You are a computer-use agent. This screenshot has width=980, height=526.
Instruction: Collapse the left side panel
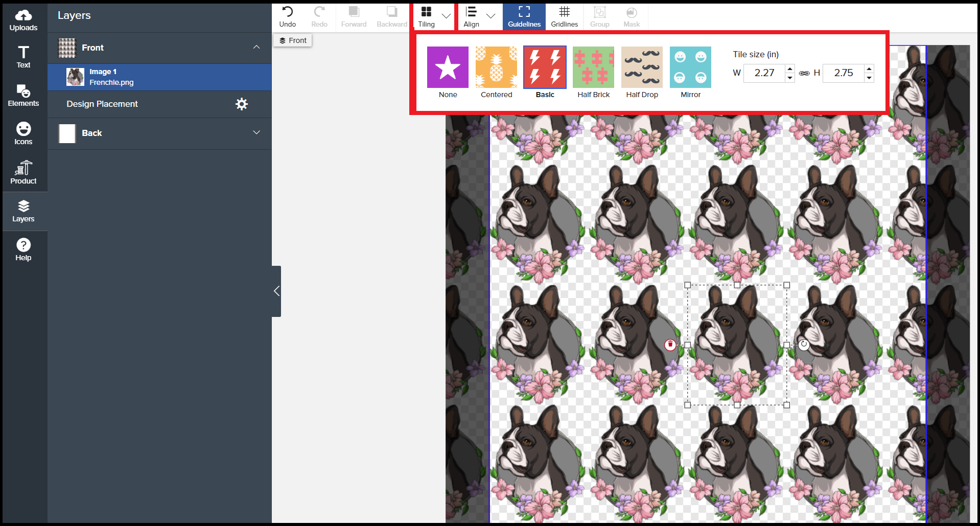[x=276, y=291]
